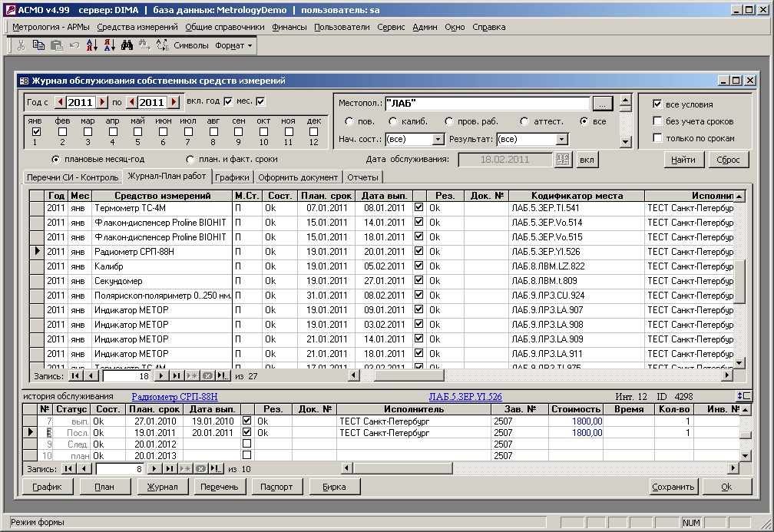Sort ascending with the A-Я icon
The height and width of the screenshot is (532, 774).
coord(91,45)
